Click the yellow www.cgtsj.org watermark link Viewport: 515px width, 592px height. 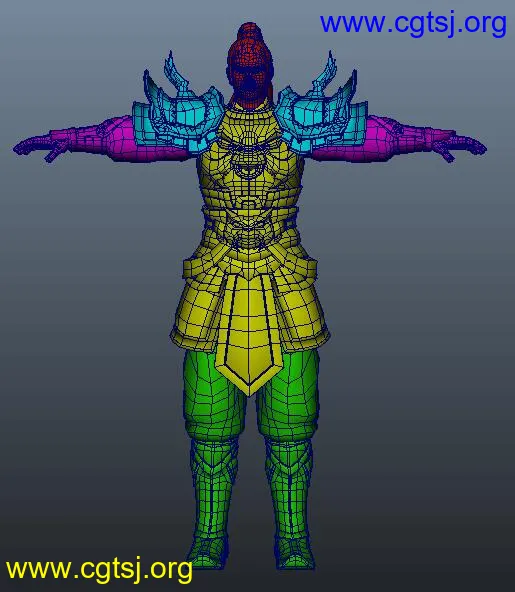99,569
